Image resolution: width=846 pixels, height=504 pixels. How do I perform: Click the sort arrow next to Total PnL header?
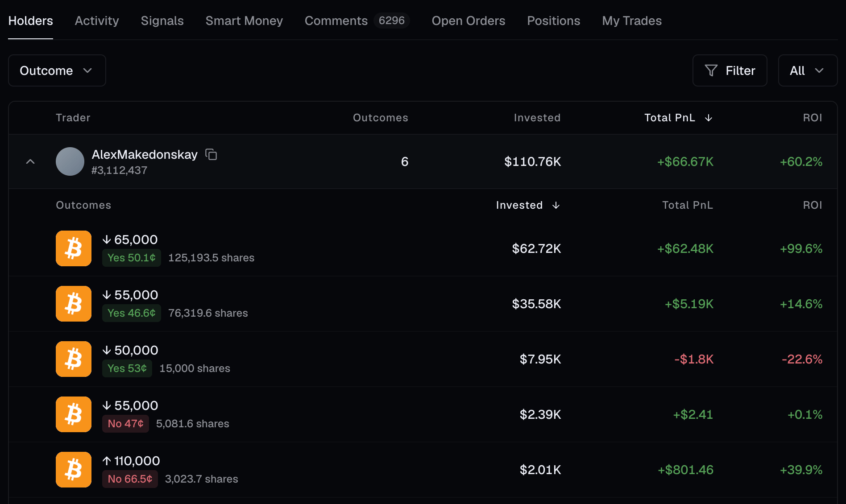pos(709,118)
